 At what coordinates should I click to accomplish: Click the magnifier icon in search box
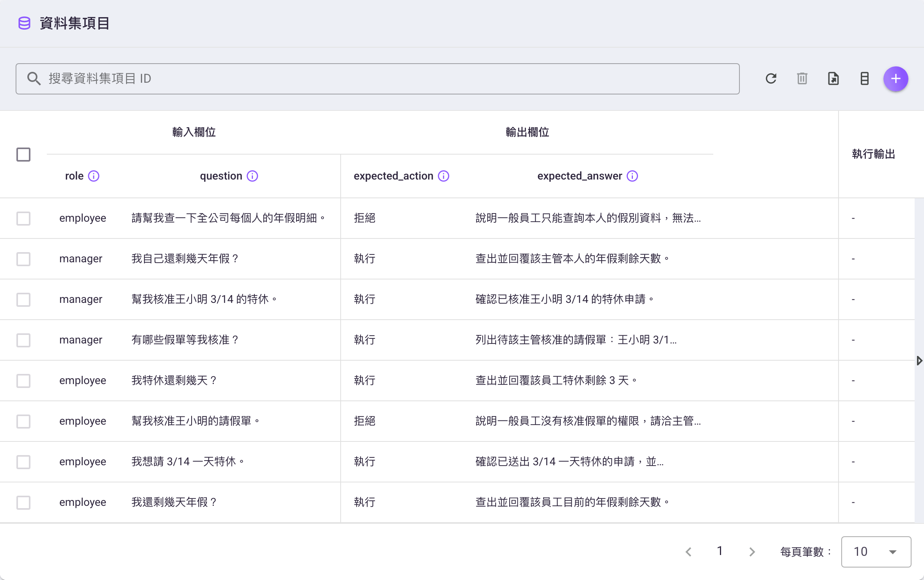[34, 79]
